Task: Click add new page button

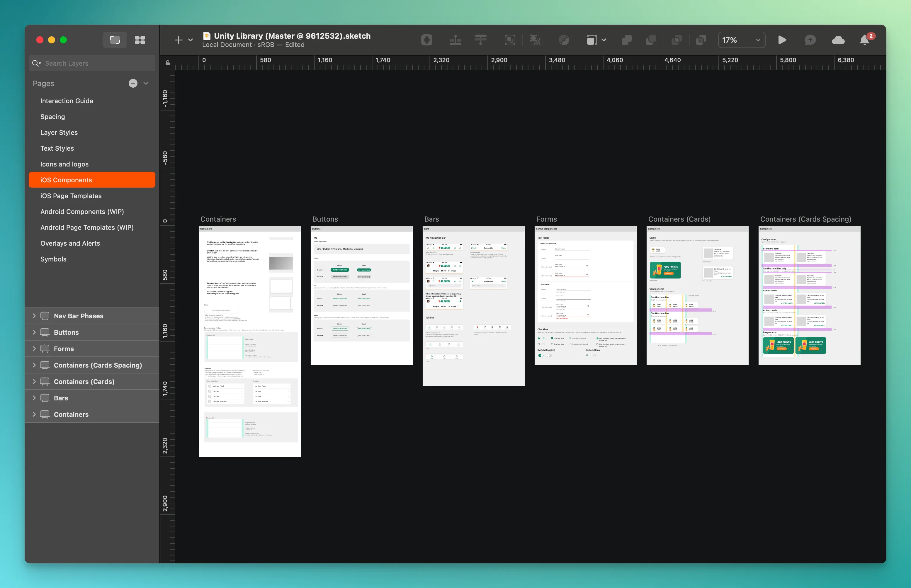Action: point(132,82)
